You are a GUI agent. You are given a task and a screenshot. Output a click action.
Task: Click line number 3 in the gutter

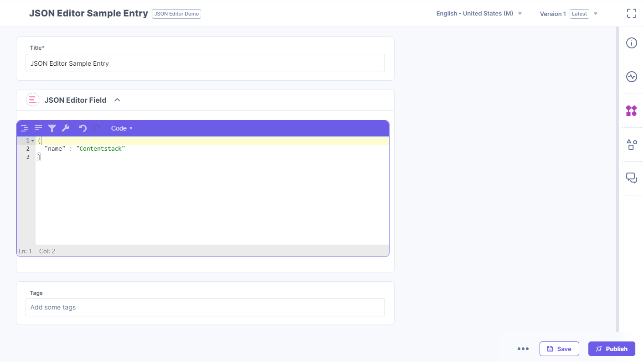point(28,157)
